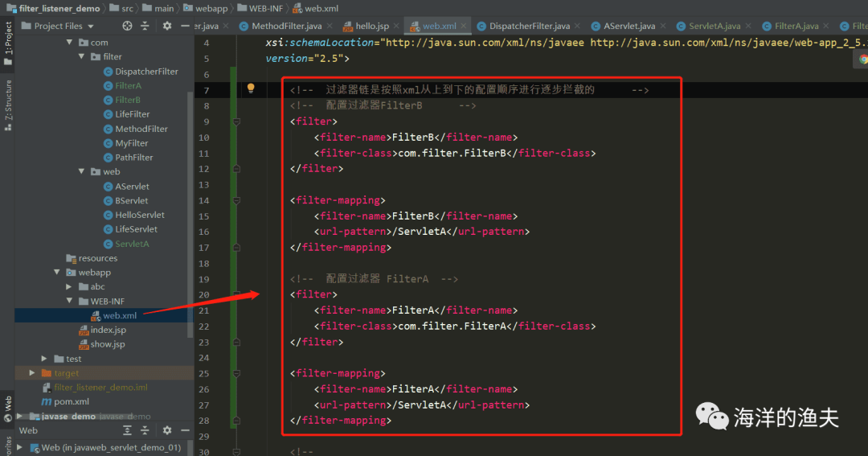Viewport: 868px width, 456px height.
Task: Open the Web tool window sidebar tab
Action: 8,409
